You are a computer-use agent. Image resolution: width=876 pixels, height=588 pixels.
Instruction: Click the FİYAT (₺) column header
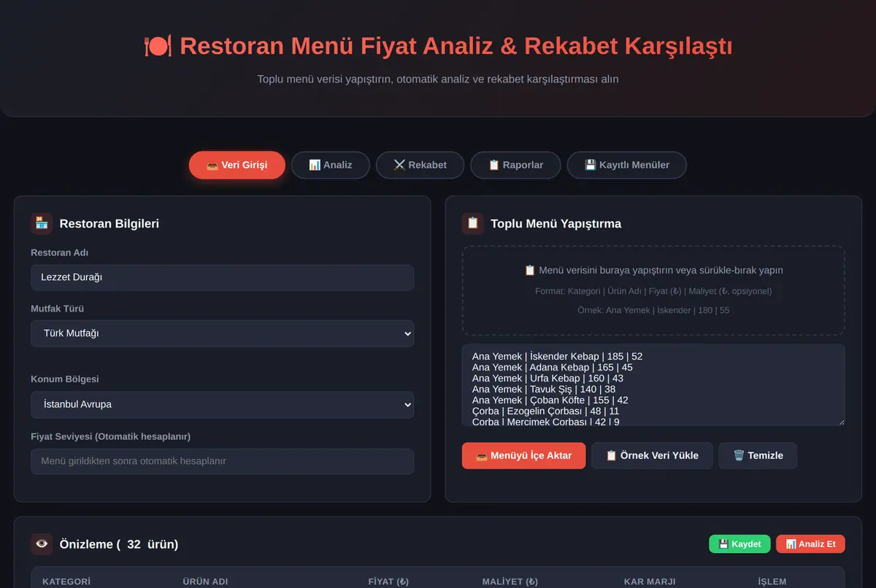(x=388, y=581)
